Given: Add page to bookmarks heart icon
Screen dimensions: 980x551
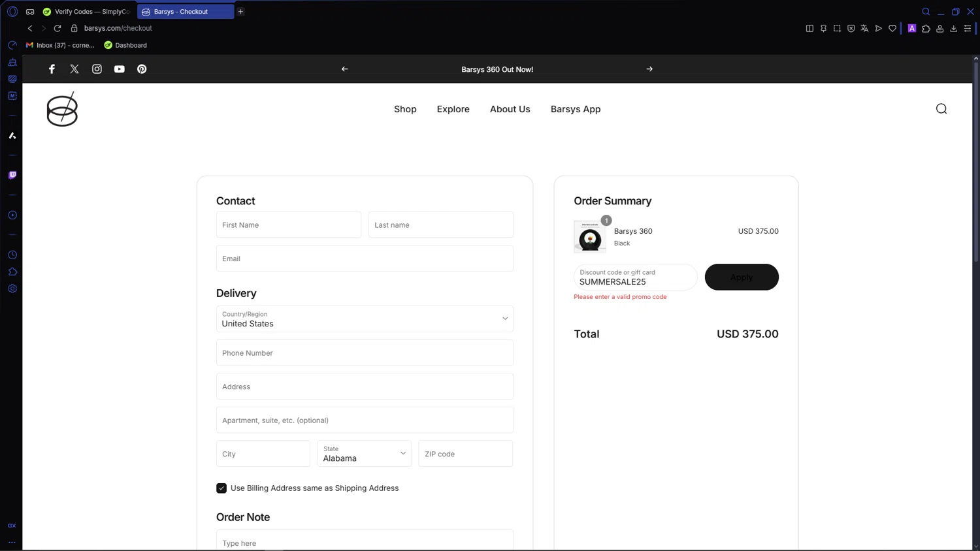Looking at the screenshot, I should 892,28.
